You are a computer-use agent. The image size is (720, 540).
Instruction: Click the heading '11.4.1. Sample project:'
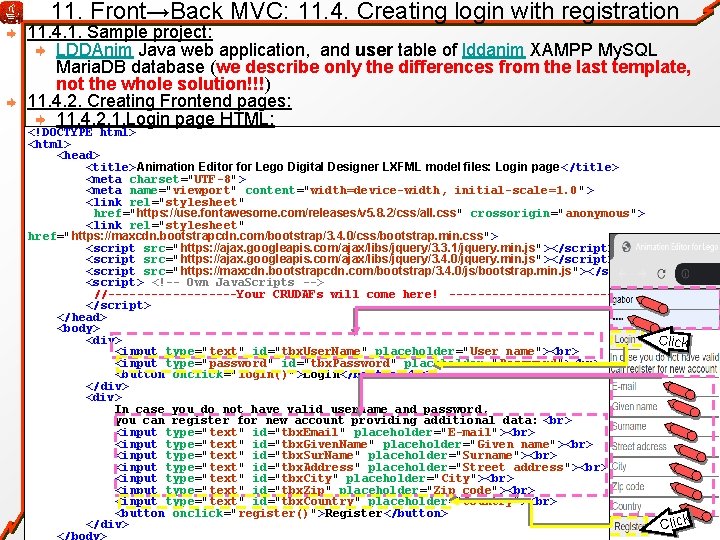point(120,32)
